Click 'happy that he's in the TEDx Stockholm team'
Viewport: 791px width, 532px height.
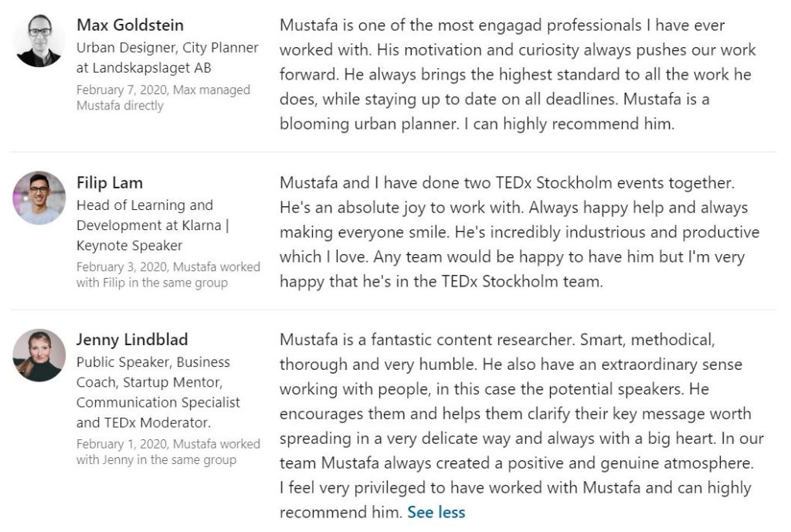(x=440, y=282)
